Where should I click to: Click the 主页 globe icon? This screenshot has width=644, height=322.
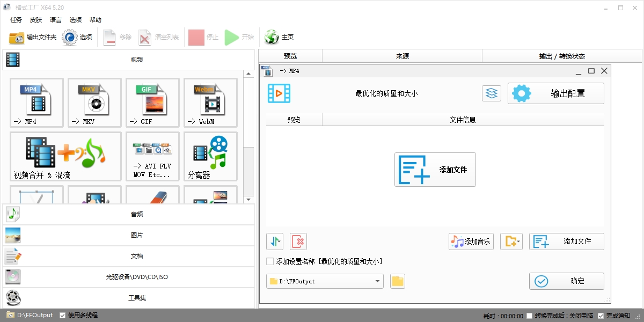click(x=272, y=37)
